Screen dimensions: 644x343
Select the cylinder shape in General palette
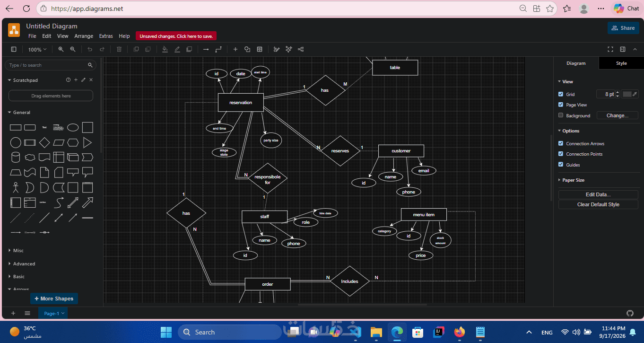click(x=16, y=157)
